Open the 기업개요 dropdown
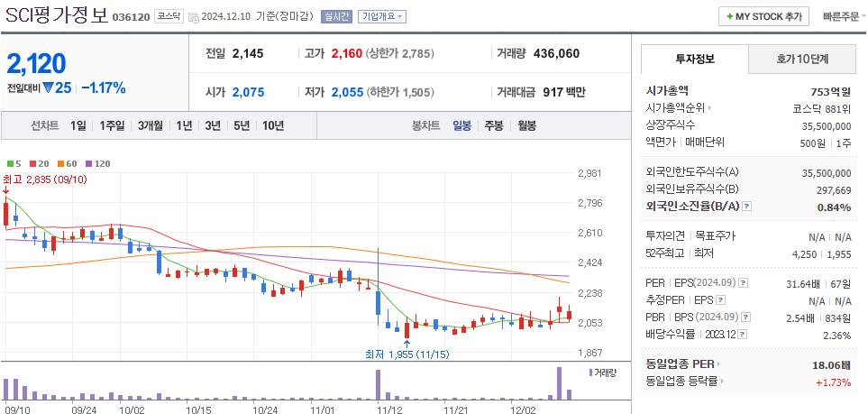This screenshot has width=868, height=414. coord(382,16)
